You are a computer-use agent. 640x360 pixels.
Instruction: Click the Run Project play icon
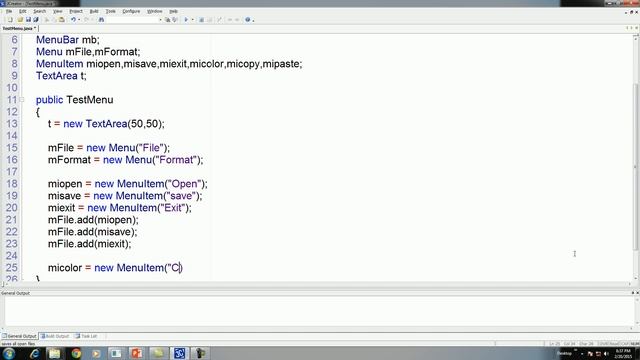pos(186,20)
